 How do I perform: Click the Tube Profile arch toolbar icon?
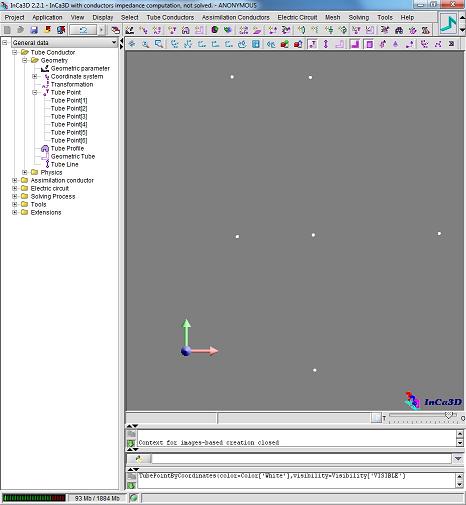185,30
